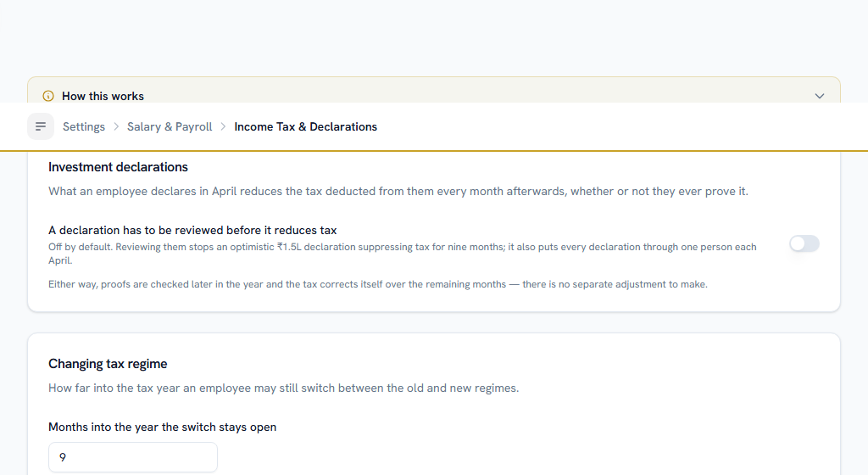
Task: Focus the Months into the year input field
Action: [x=133, y=457]
